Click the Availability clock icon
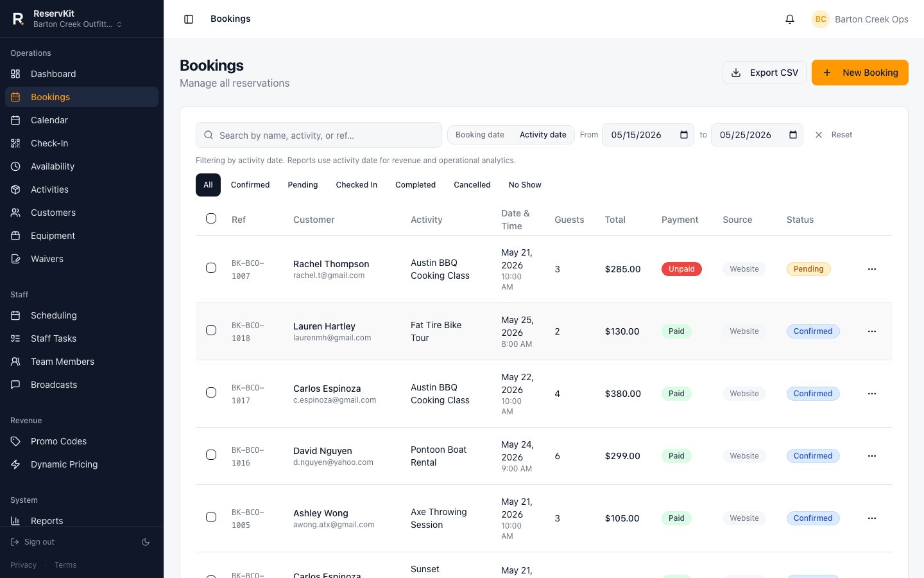Viewport: 924px width, 578px height. pos(15,166)
